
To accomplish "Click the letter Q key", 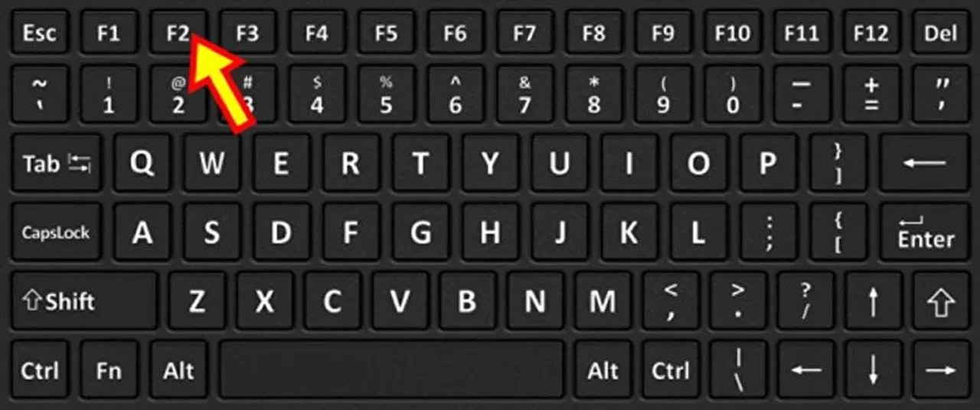I will [x=141, y=163].
